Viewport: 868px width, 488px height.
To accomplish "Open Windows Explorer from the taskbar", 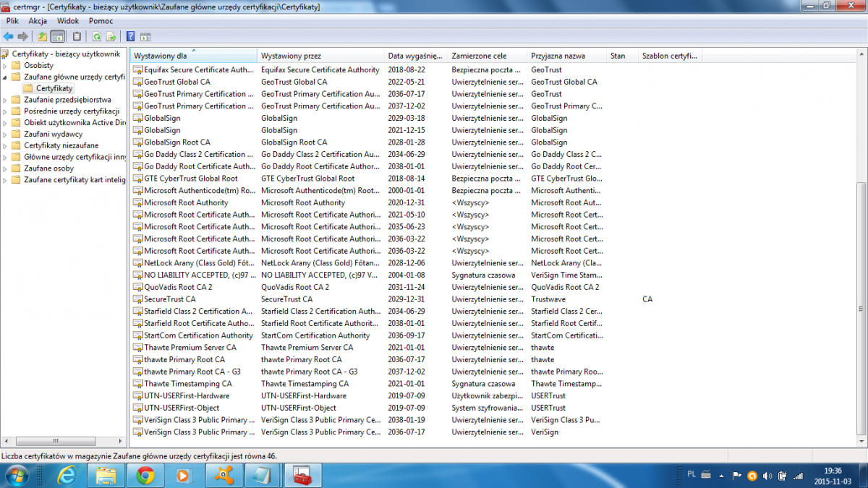I will (x=106, y=475).
